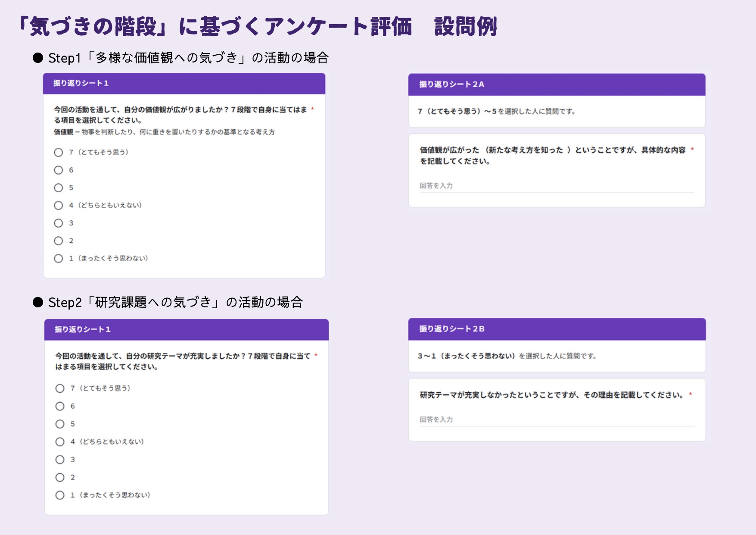Viewport: 756px width, 535px height.
Task: Pick 1 (まったくそう思わない) in Step1 form
Action: point(59,259)
